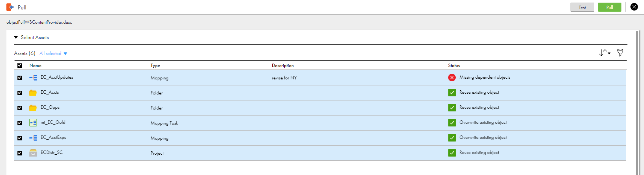Click the EC_Accts folder icon
The height and width of the screenshot is (175, 644).
point(33,93)
